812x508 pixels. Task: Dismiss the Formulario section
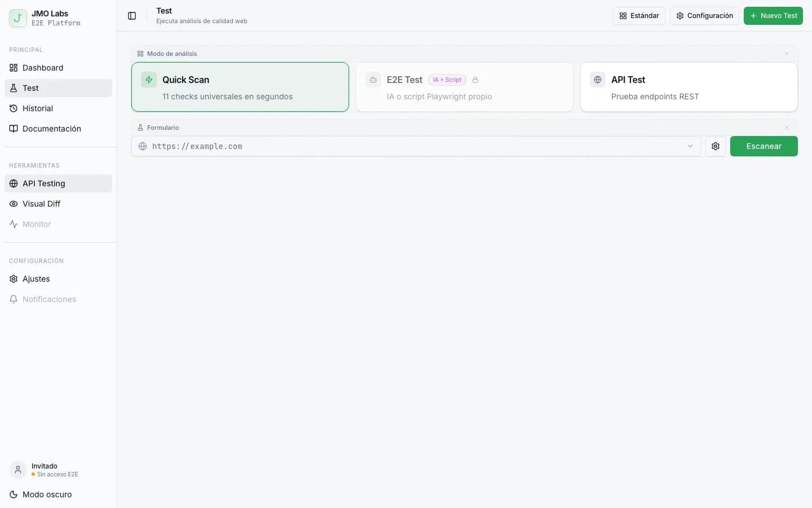point(787,128)
